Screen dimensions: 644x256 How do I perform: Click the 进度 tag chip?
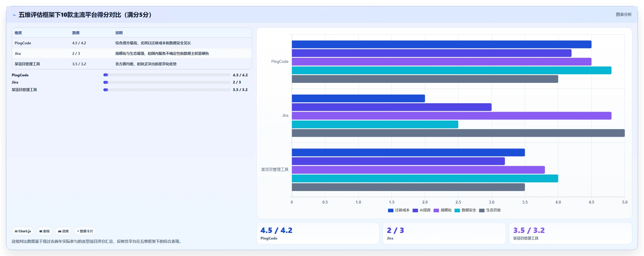(x=63, y=231)
